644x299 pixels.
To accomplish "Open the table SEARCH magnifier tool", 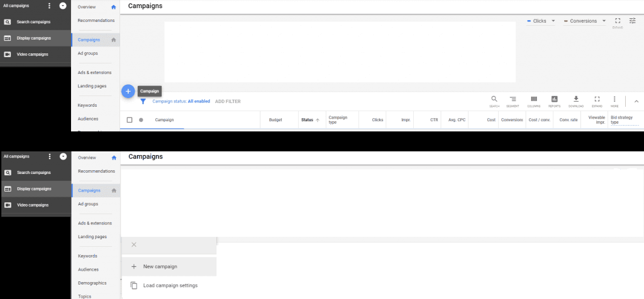I will coord(494,99).
